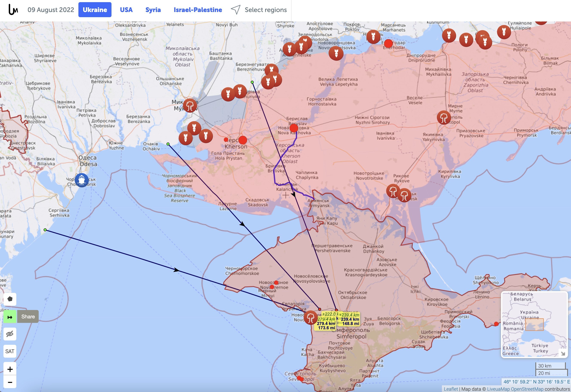
Task: Switch to SAT satellite view
Action: tap(10, 351)
